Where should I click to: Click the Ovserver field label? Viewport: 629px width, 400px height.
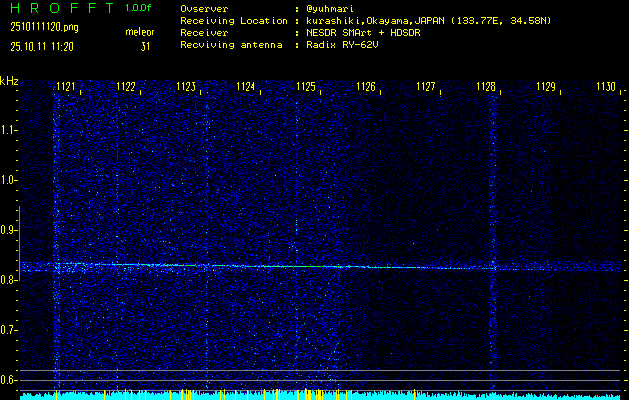tap(204, 8)
